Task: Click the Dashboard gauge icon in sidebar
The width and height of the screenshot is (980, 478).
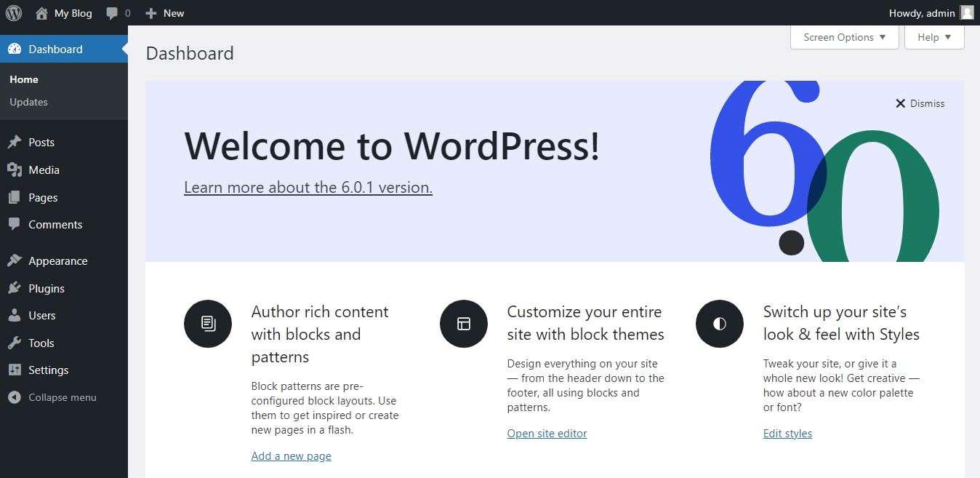Action: pos(15,49)
